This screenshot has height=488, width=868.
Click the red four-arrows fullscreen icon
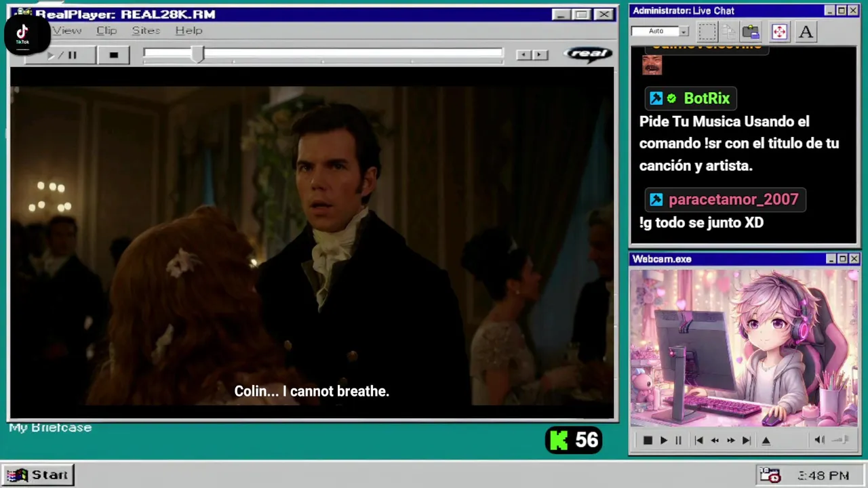click(x=779, y=31)
